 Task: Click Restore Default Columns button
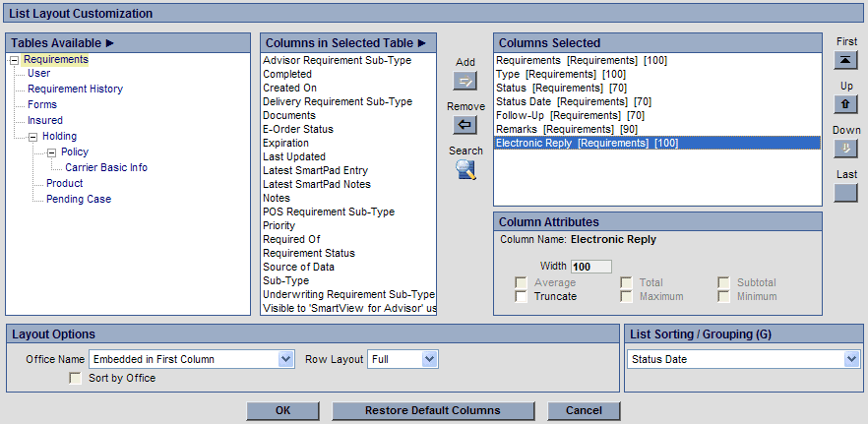[x=432, y=410]
